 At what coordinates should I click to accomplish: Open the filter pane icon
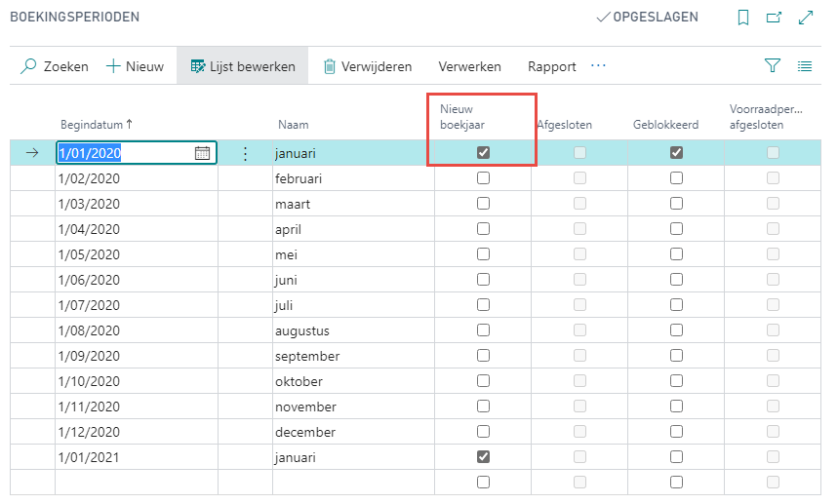point(773,66)
